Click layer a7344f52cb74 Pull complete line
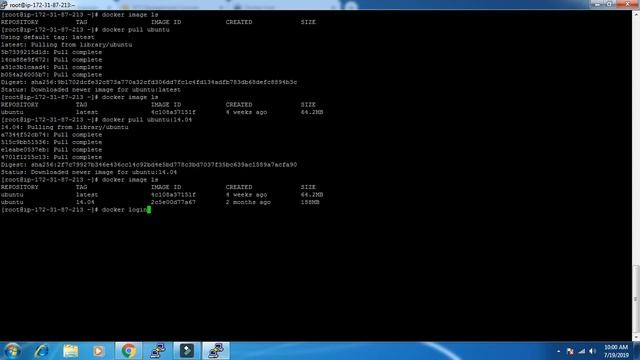Image resolution: width=640 pixels, height=360 pixels. pyautogui.click(x=51, y=135)
